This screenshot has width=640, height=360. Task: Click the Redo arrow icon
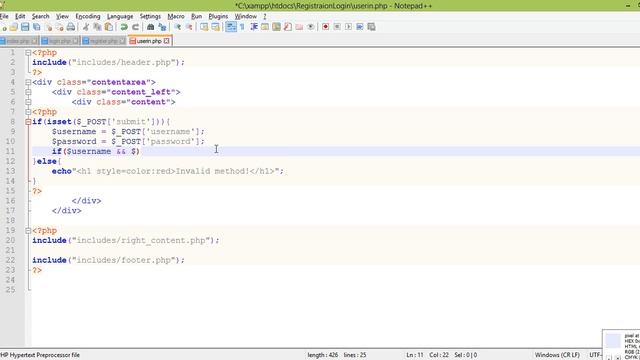coord(135,27)
